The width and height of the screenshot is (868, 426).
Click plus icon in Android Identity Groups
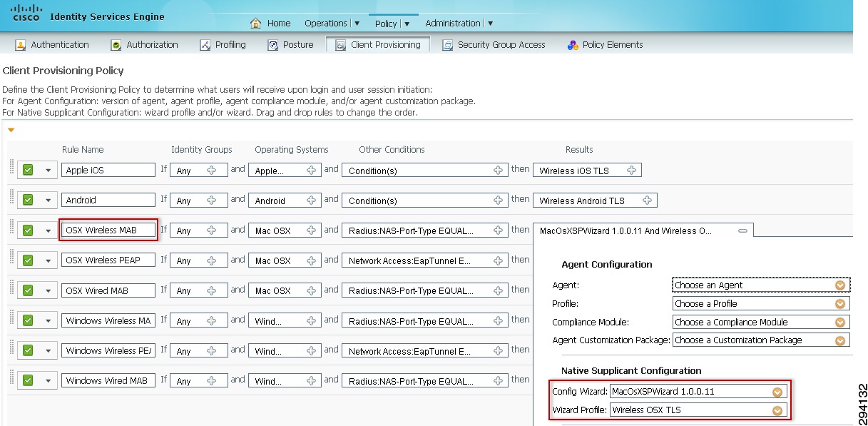pyautogui.click(x=212, y=201)
